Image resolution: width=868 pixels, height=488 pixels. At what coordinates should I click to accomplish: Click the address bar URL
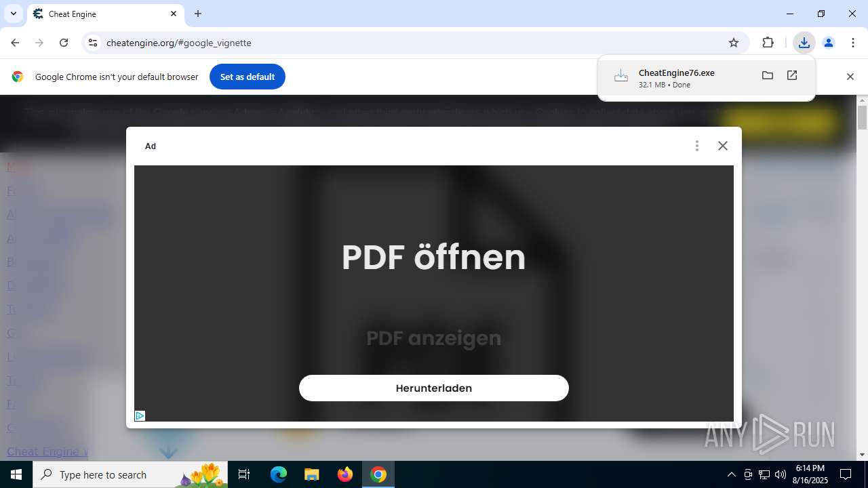[179, 43]
